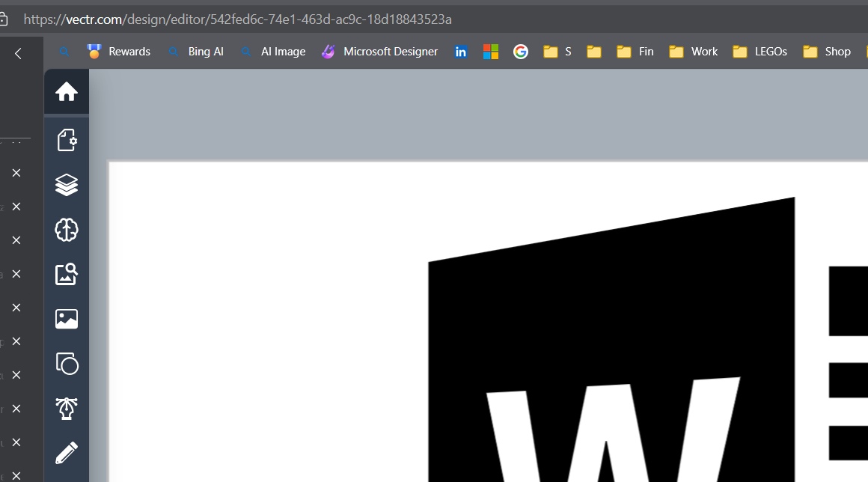Image resolution: width=868 pixels, height=482 pixels.
Task: Open the Rewards bookmark
Action: tap(119, 52)
